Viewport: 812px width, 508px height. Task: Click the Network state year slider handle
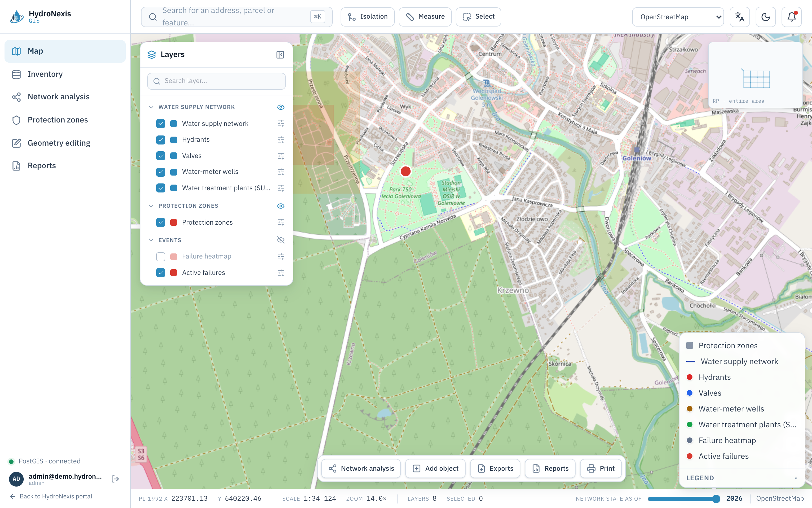click(x=716, y=499)
